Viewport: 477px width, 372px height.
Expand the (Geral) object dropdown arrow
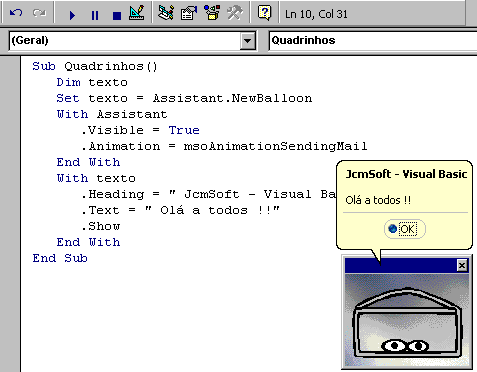[x=247, y=41]
